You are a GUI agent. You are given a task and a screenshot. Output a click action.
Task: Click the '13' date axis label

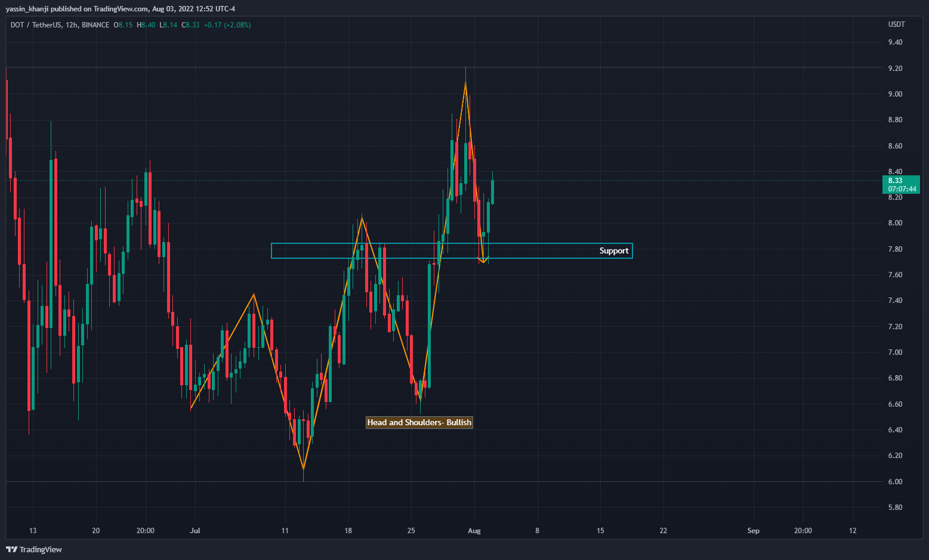[33, 531]
